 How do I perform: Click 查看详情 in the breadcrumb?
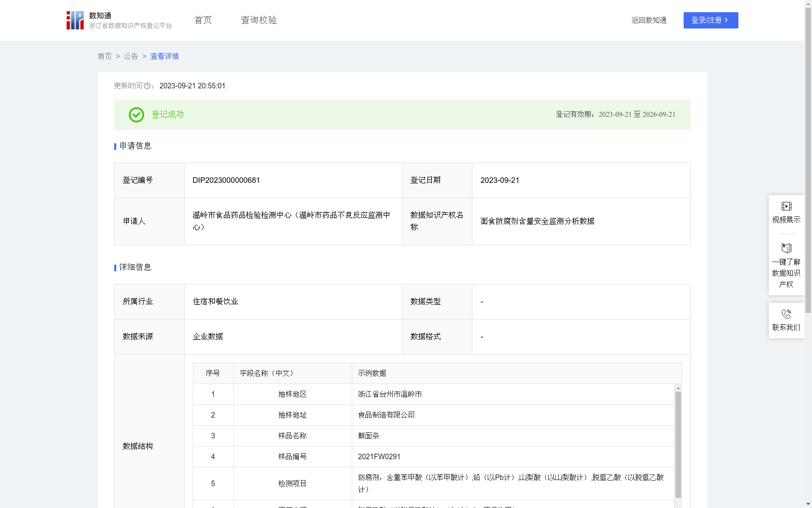coord(164,56)
